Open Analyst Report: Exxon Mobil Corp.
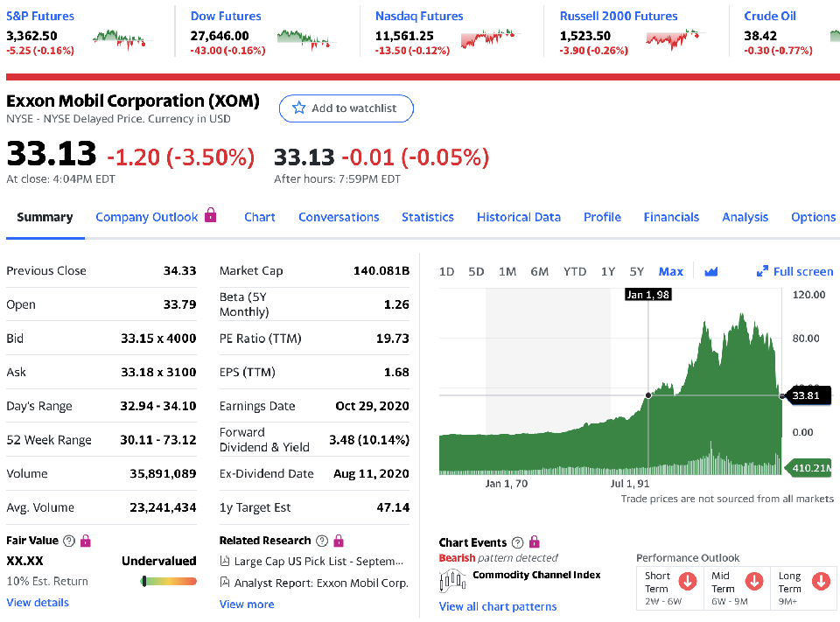 coord(321,582)
